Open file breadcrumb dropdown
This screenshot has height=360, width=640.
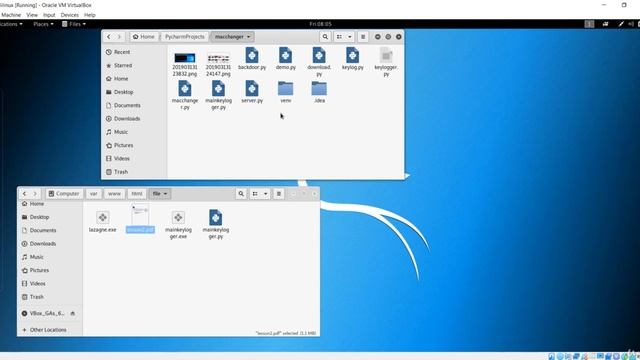pyautogui.click(x=160, y=193)
